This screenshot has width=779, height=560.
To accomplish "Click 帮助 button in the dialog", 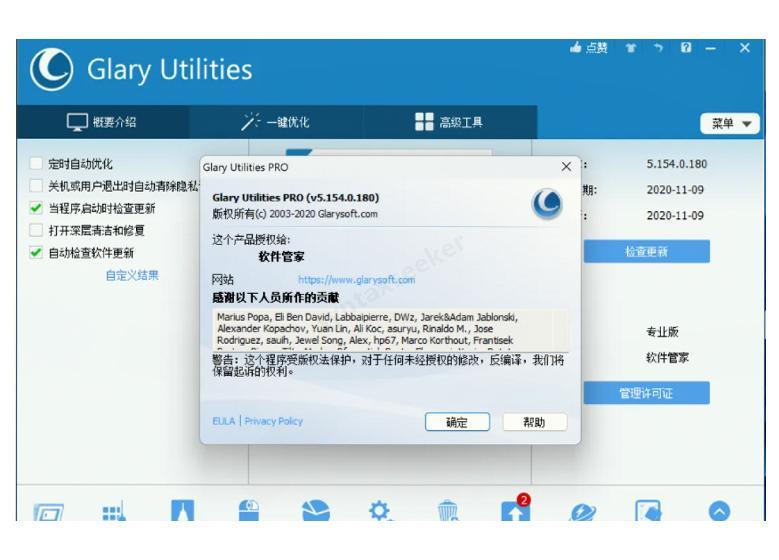I will (535, 422).
